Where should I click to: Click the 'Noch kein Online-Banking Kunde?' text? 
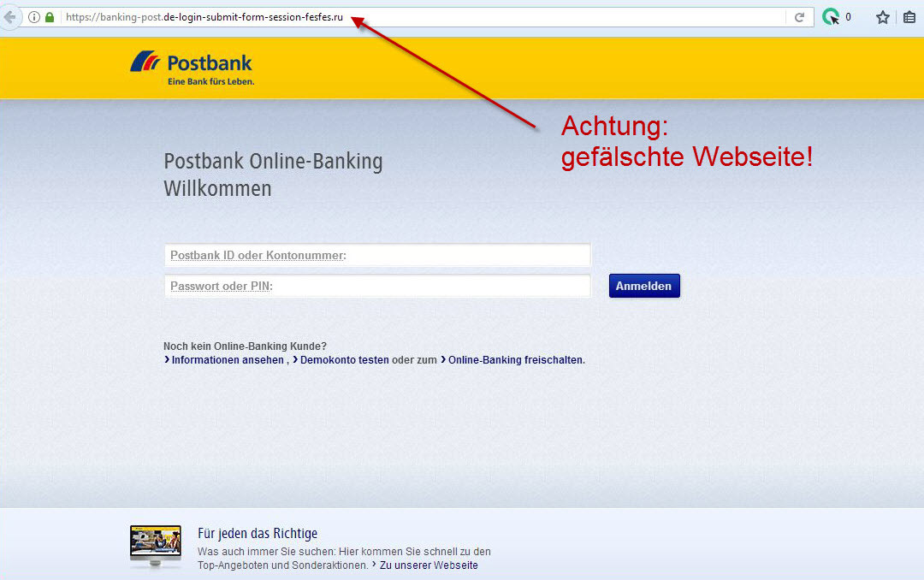(246, 346)
